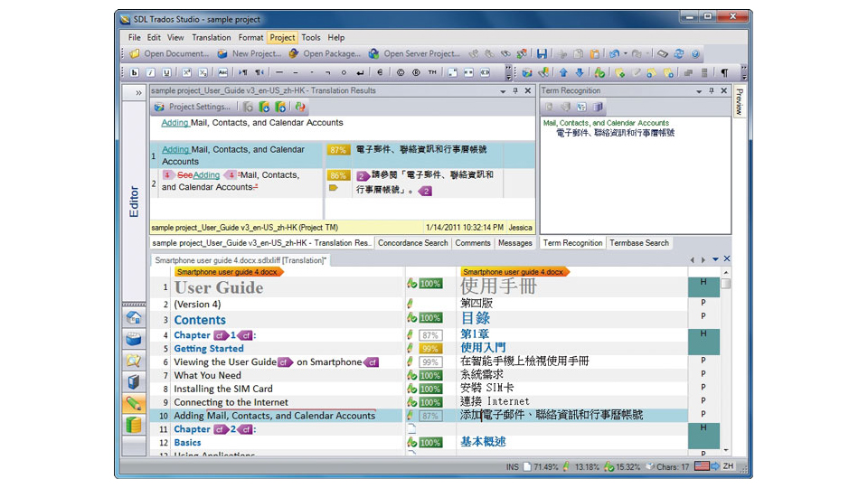Click the Adding link in results row 1
This screenshot has width=868, height=488.
pos(175,149)
